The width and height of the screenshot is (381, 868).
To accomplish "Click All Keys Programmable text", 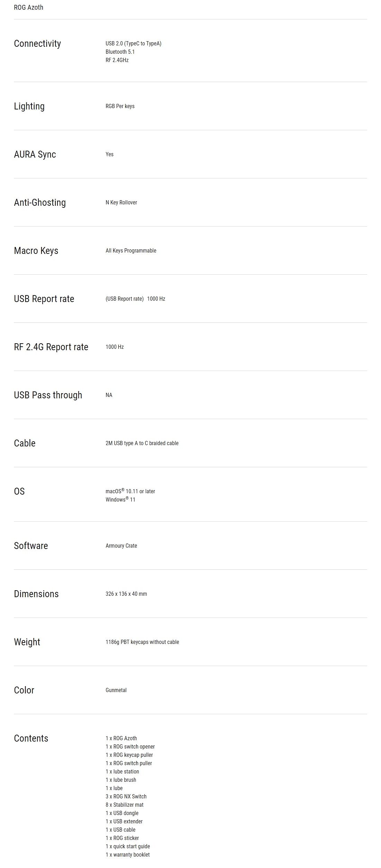I will click(131, 250).
